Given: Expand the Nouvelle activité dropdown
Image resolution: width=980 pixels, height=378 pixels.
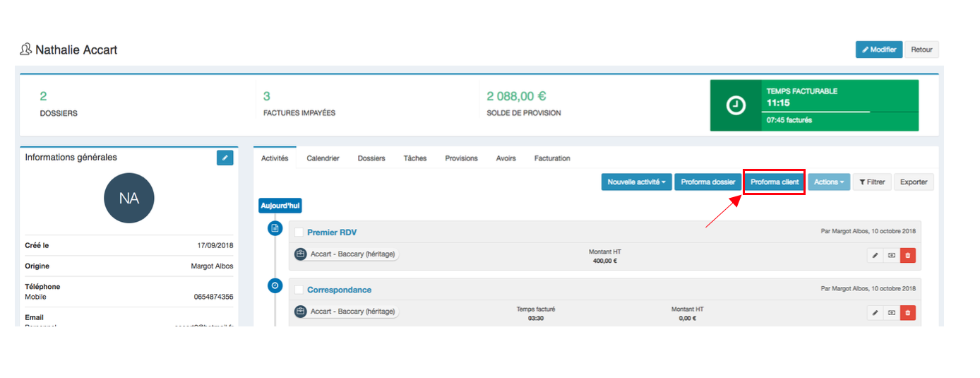Looking at the screenshot, I should [637, 182].
